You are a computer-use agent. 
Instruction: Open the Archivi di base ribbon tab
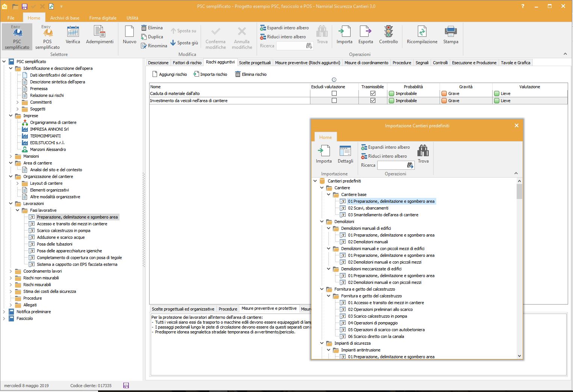pyautogui.click(x=65, y=18)
